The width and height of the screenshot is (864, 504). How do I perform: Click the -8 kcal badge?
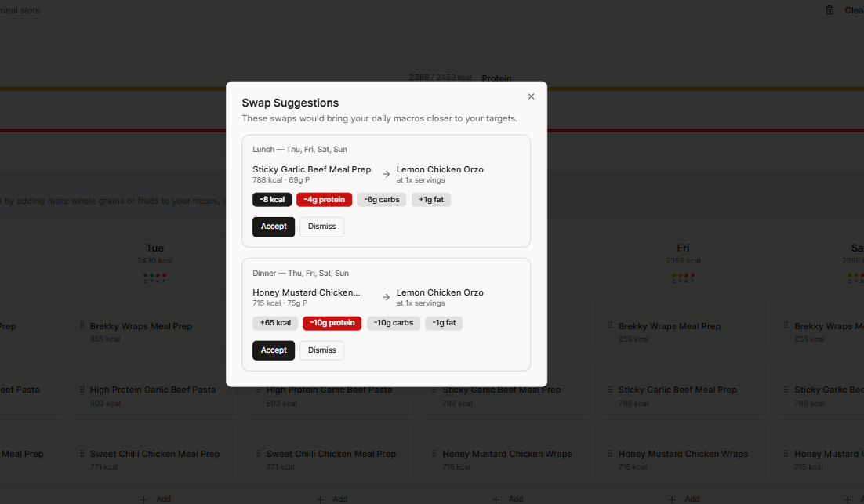272,199
